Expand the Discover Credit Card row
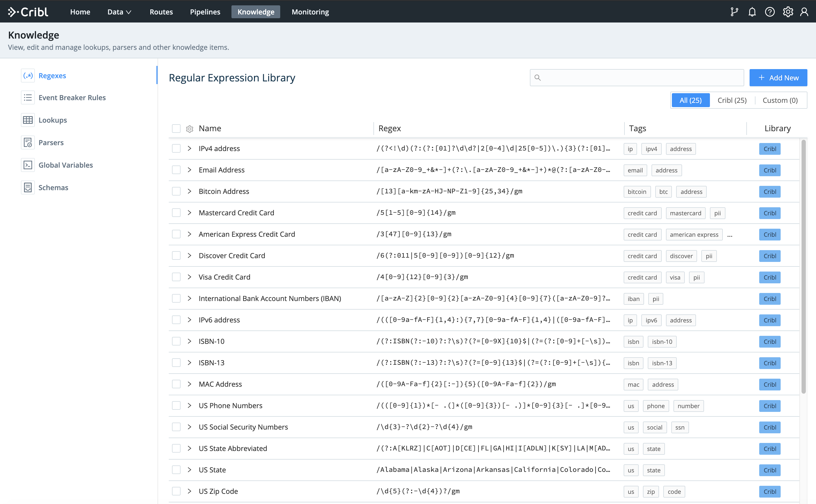 pyautogui.click(x=189, y=256)
